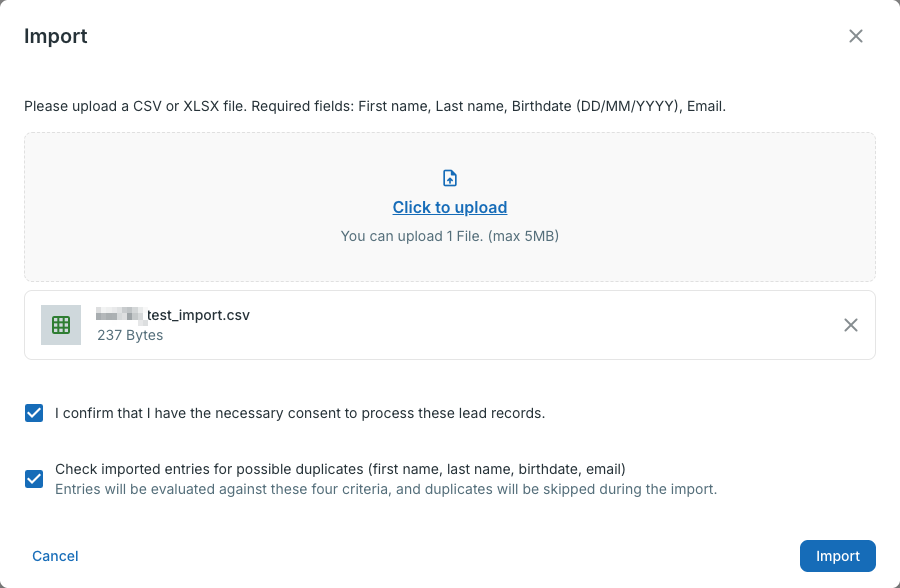Click the 'Check imported entries' label text
Image resolution: width=900 pixels, height=588 pixels.
tap(340, 469)
